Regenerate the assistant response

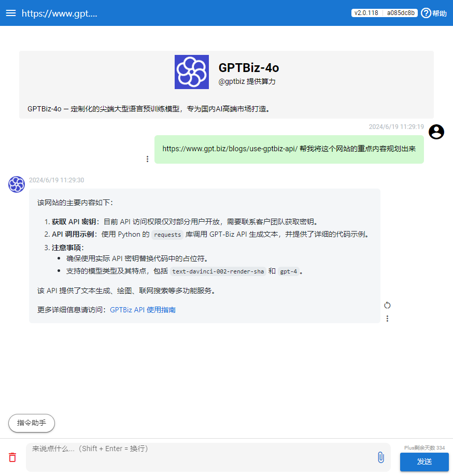coord(387,305)
